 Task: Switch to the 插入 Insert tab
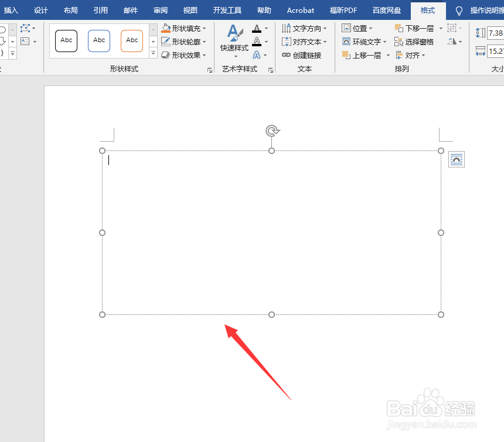(11, 11)
